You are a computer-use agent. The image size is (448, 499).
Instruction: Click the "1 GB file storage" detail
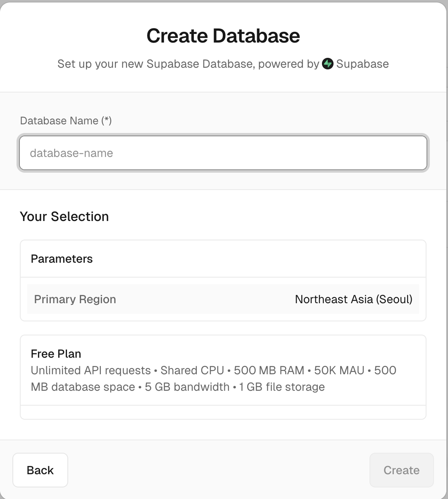(x=282, y=387)
